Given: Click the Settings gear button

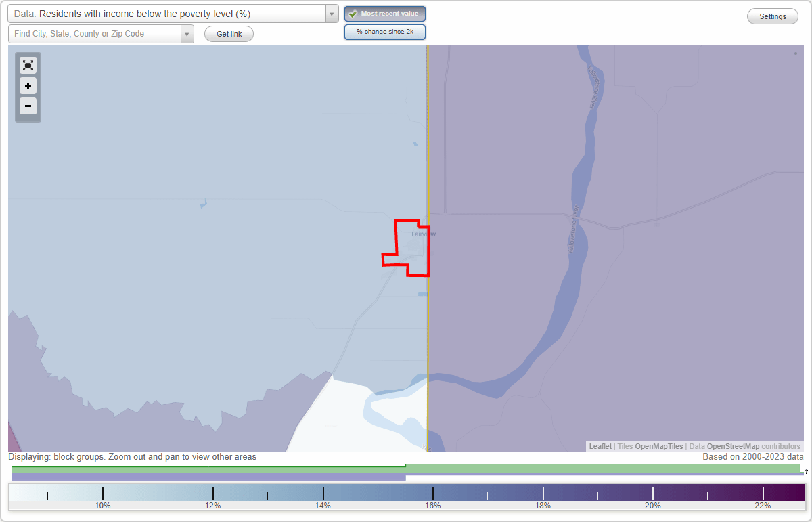Looking at the screenshot, I should tap(772, 16).
